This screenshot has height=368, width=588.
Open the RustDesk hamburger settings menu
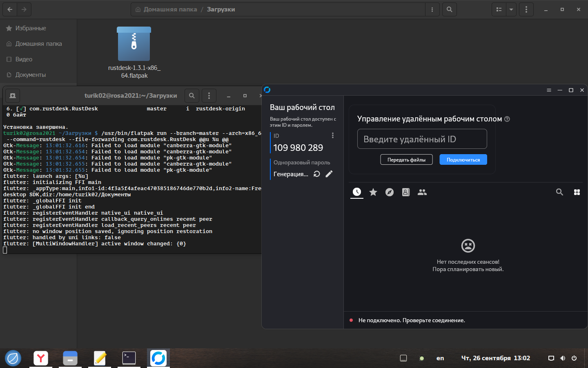click(549, 90)
